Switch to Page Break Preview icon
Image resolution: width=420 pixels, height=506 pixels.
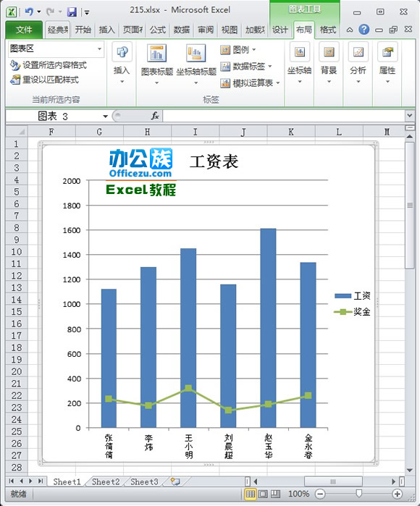275,494
